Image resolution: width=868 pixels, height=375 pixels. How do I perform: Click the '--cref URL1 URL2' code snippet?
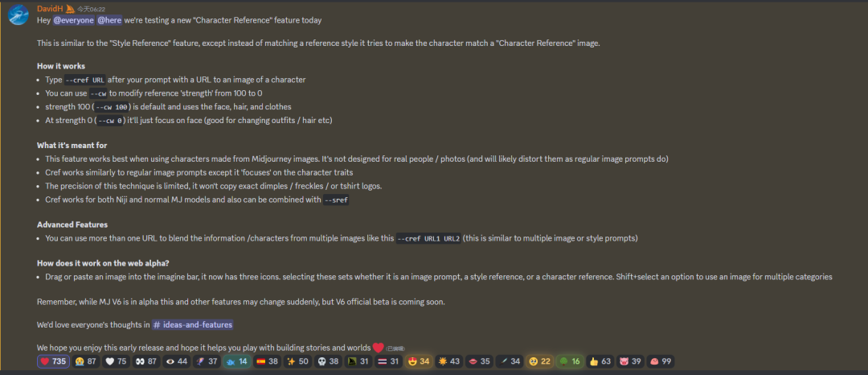(x=429, y=239)
